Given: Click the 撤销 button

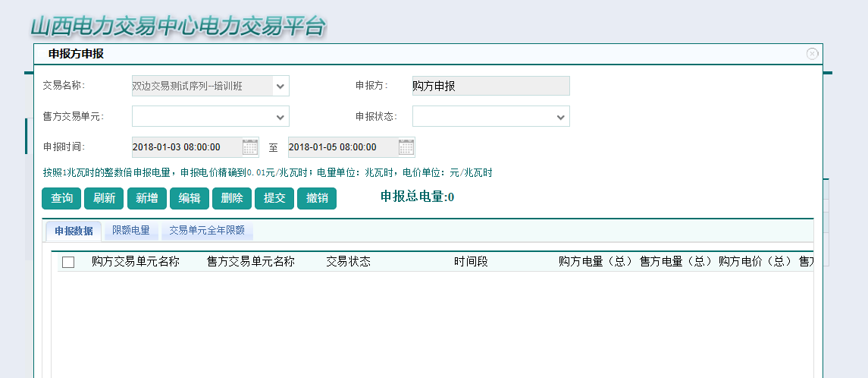Looking at the screenshot, I should pyautogui.click(x=317, y=199).
